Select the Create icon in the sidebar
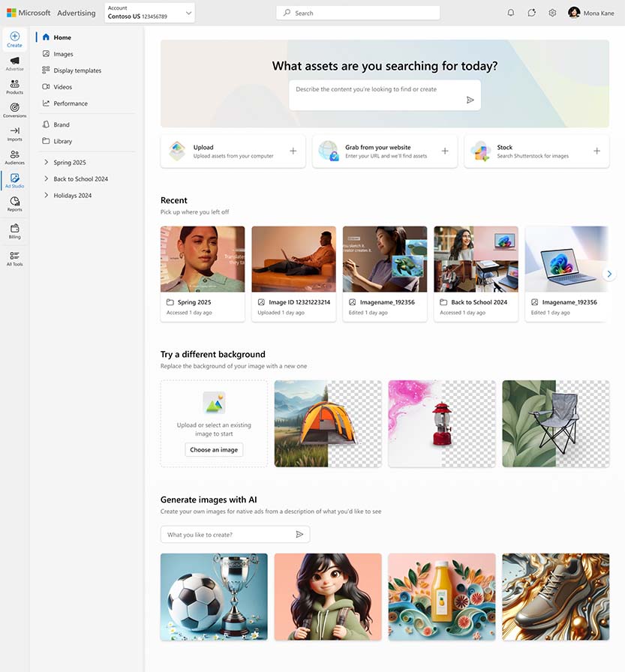The height and width of the screenshot is (672, 625). 14,39
